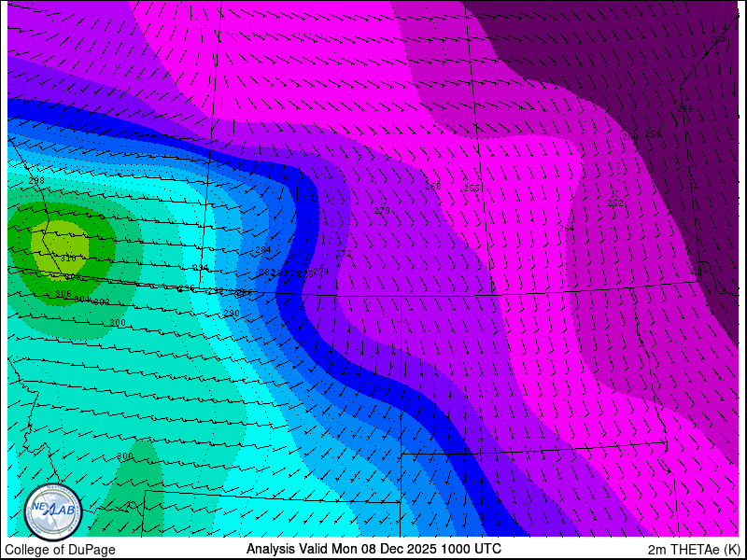Click the 264 contour label
This screenshot has height=560, width=747.
coord(567,229)
